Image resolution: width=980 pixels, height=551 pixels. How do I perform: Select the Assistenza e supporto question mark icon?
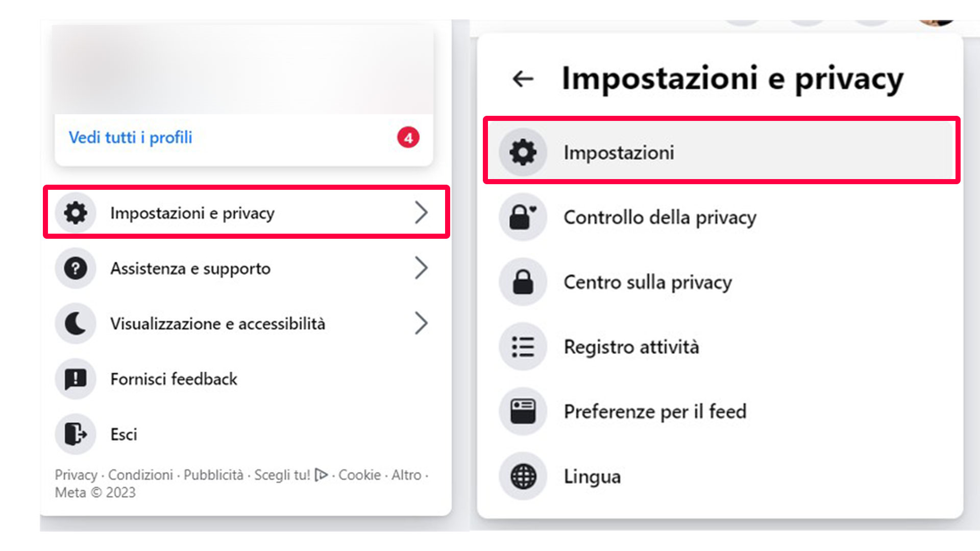click(75, 268)
